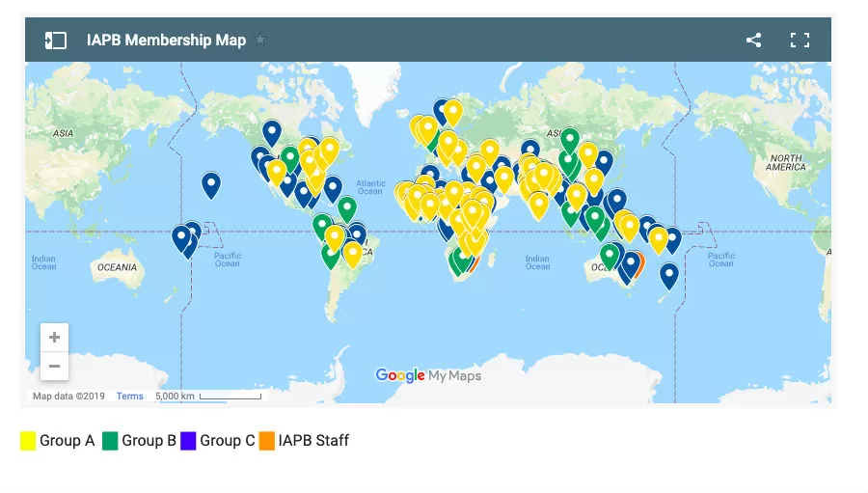Screen dimensions: 868x493
Task: Select the green pin in western South America
Action: (331, 256)
